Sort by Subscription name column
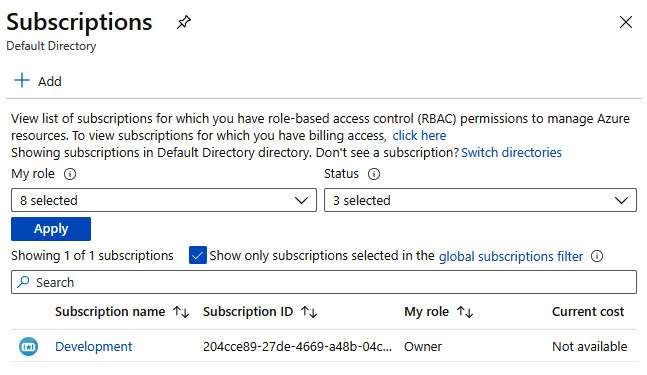This screenshot has height=375, width=647. pos(122,311)
